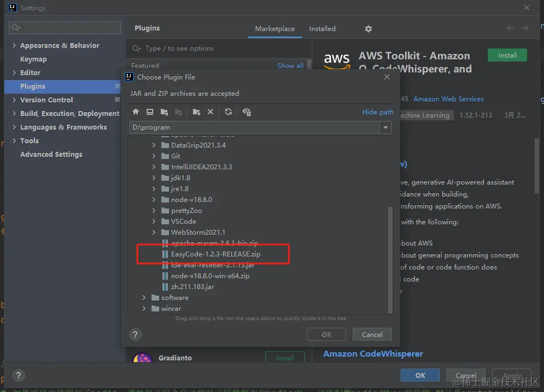544x392 pixels.
Task: Expand Build, Execution, Deployment settings
Action: [x=14, y=113]
